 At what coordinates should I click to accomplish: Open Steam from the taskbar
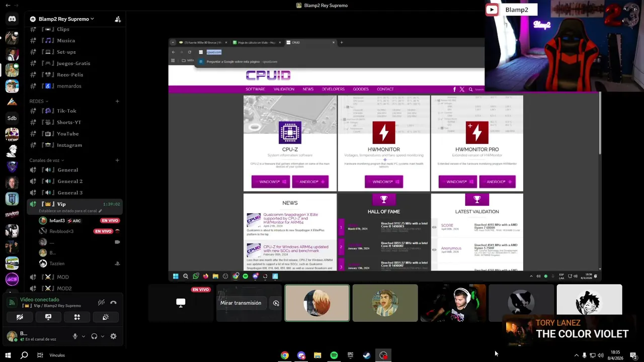367,355
